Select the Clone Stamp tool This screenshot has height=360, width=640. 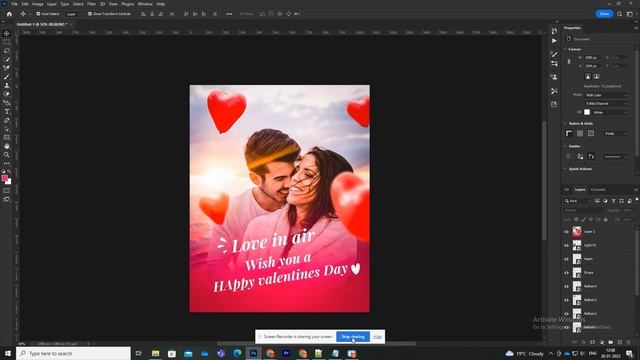(x=7, y=85)
